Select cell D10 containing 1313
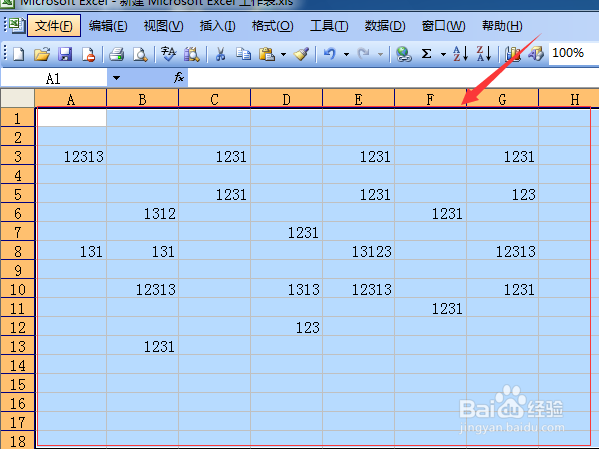Image resolution: width=599 pixels, height=449 pixels. 287,289
